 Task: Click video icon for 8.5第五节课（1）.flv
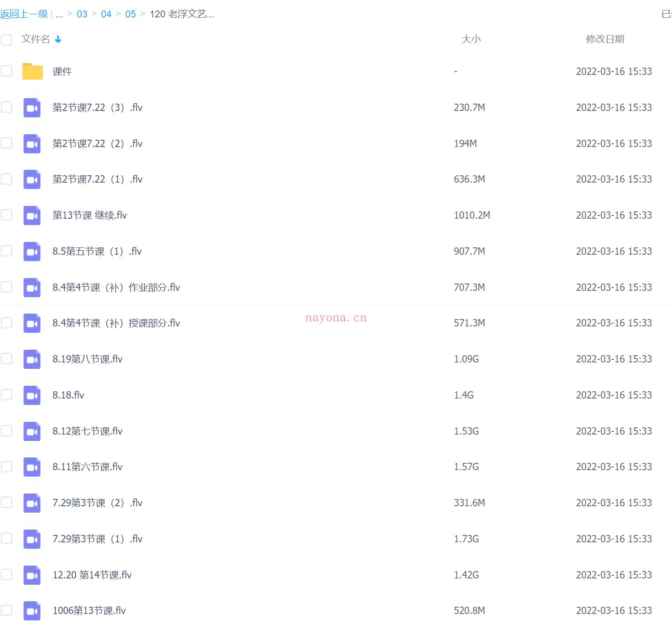click(x=32, y=252)
